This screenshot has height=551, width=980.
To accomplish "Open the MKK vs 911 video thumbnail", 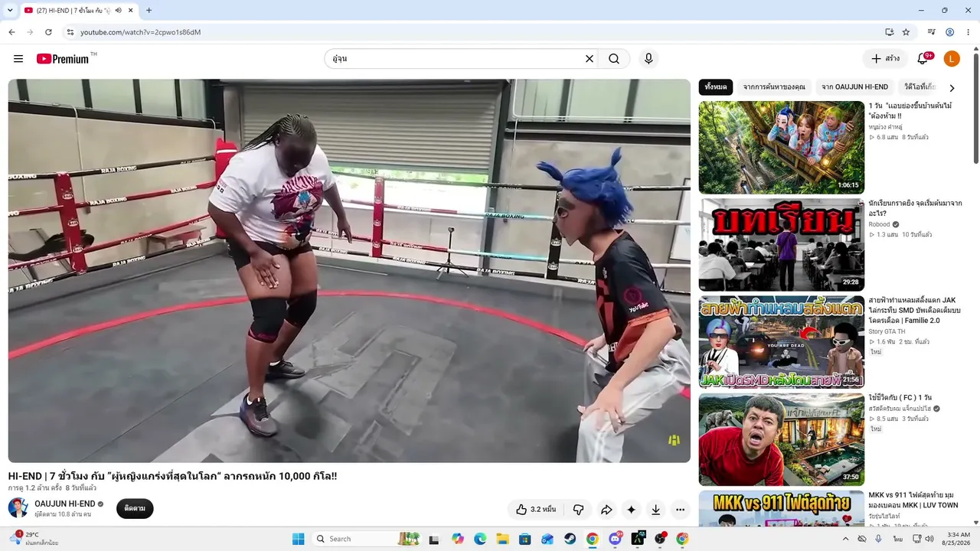I will click(x=782, y=508).
